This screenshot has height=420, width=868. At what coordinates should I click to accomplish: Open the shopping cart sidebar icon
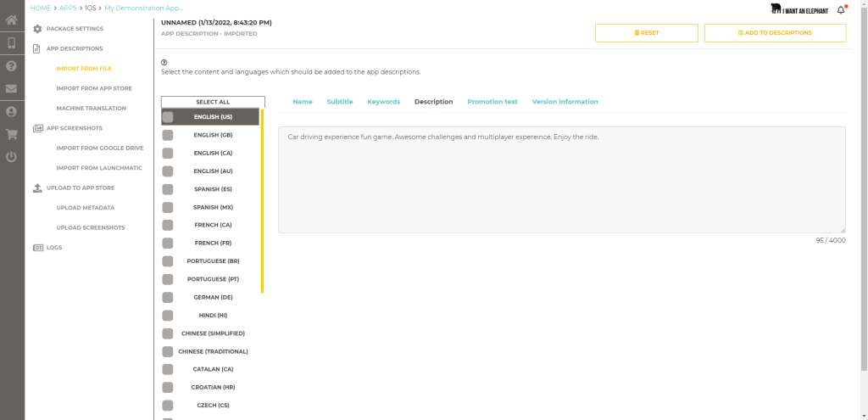tap(12, 134)
